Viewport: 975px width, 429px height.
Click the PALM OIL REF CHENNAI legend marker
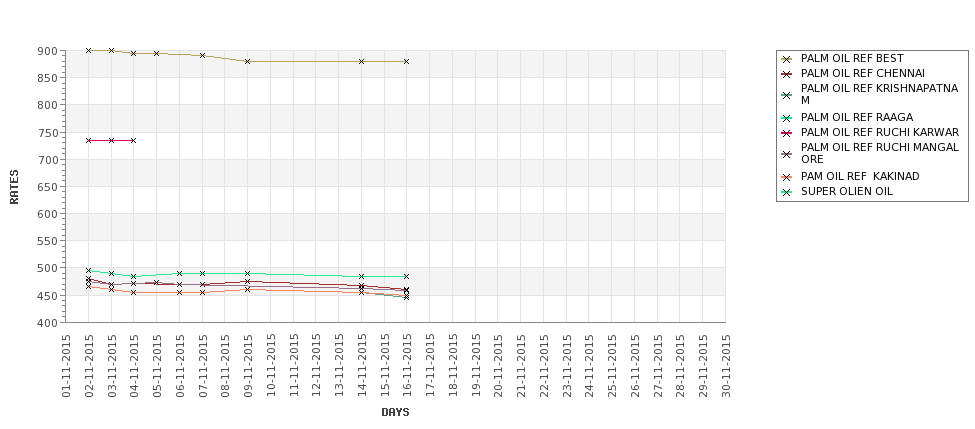pyautogui.click(x=787, y=74)
